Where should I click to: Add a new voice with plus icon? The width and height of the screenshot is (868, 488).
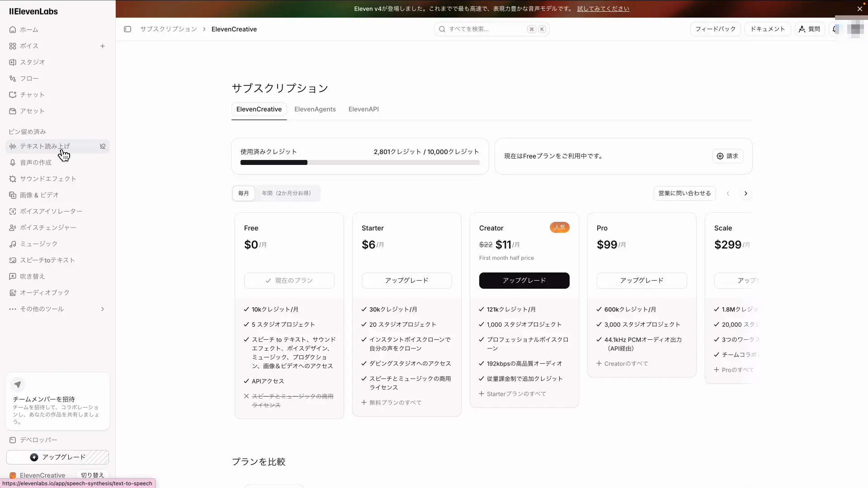tap(103, 46)
